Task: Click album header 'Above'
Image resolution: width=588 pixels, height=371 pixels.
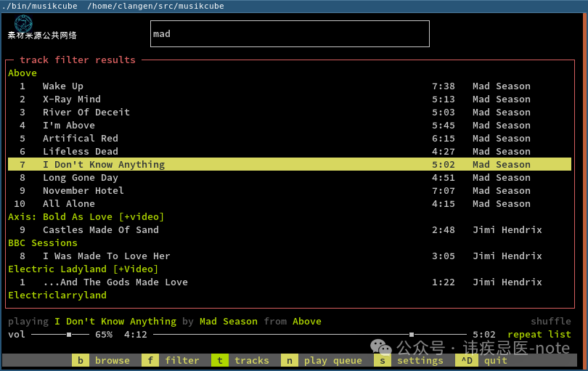Action: pos(23,73)
